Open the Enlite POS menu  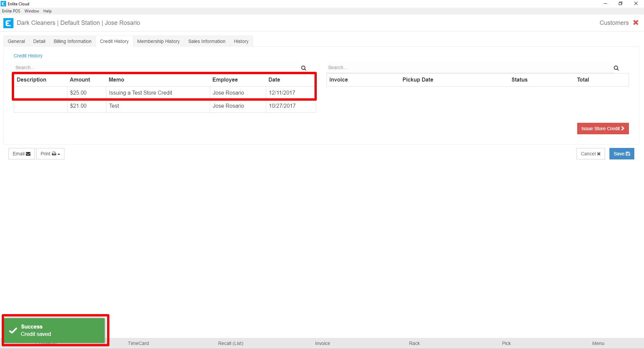pos(11,11)
